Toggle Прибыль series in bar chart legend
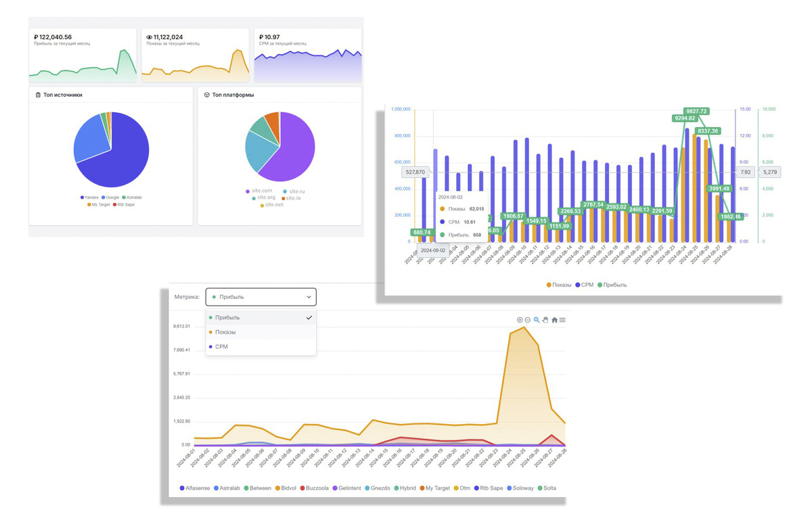Viewport: 812px width, 522px height. 612,285
